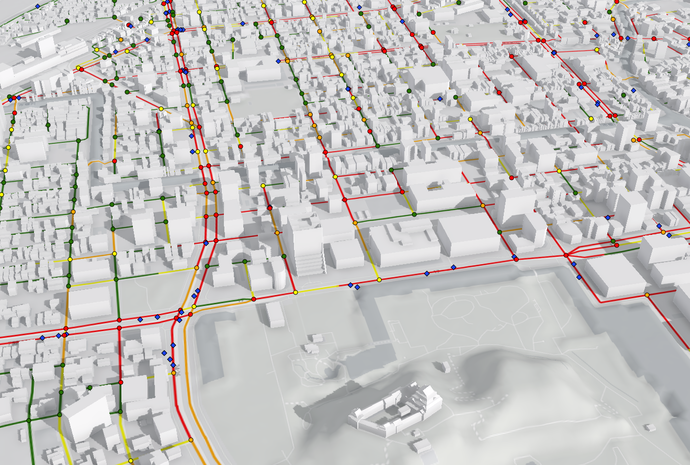Click the detailed white castle complex in the park
The image size is (690, 465).
396,409
